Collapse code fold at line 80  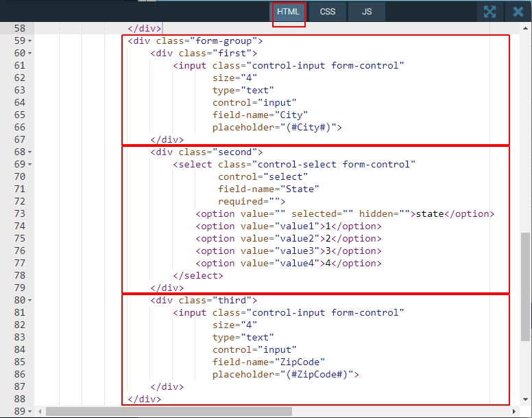30,300
